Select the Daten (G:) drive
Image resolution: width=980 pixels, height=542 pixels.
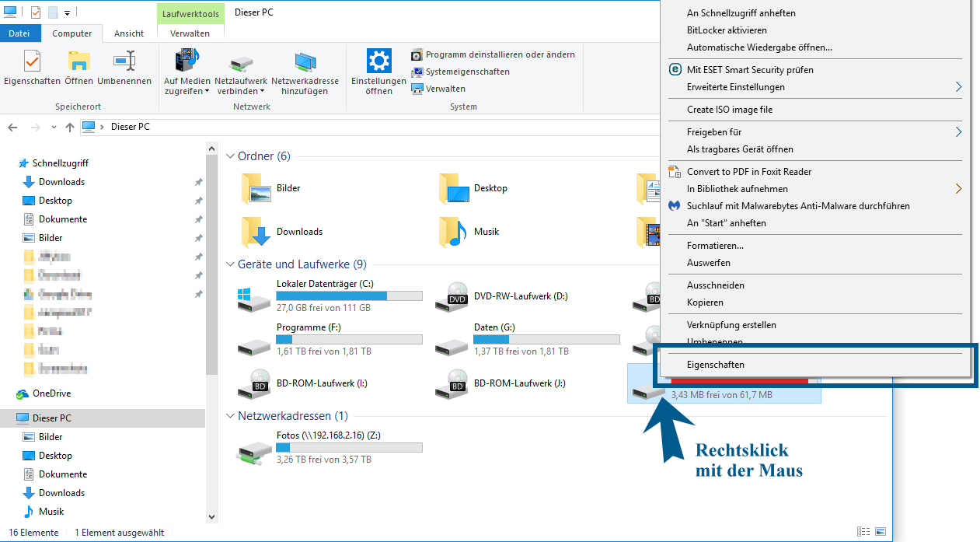coord(528,340)
